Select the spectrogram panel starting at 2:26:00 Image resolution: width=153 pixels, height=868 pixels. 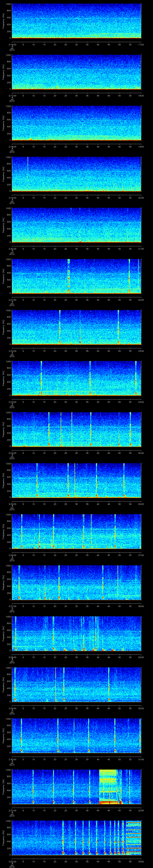pyautogui.click(x=76, y=531)
